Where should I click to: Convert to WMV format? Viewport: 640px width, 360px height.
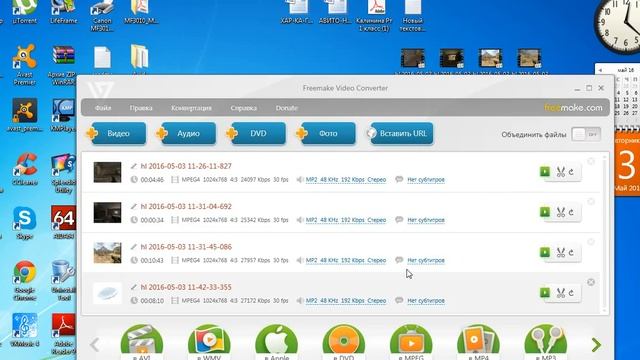tap(209, 342)
